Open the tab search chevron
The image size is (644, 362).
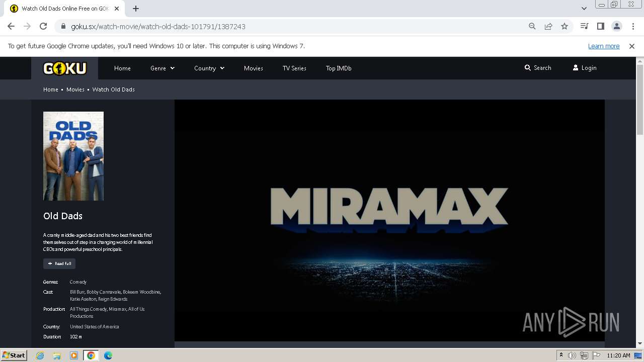click(x=584, y=9)
